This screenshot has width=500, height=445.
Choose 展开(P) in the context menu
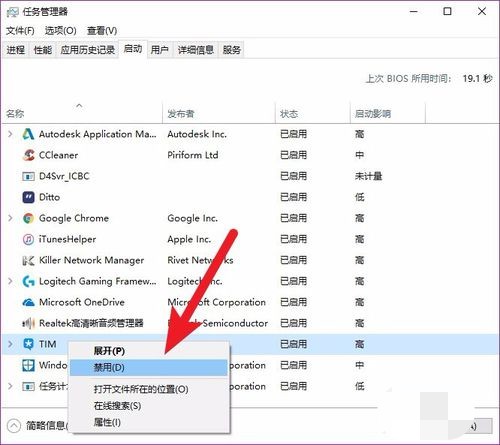coord(149,351)
